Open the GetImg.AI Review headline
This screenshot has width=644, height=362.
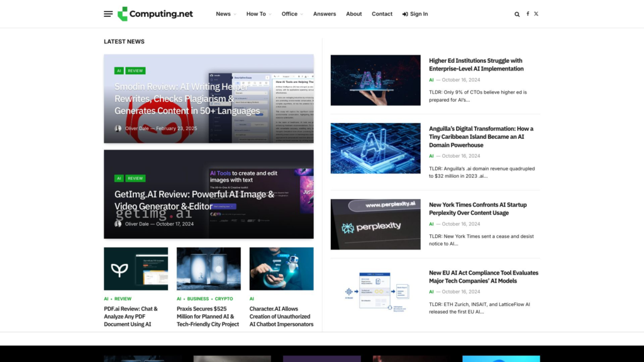194,200
